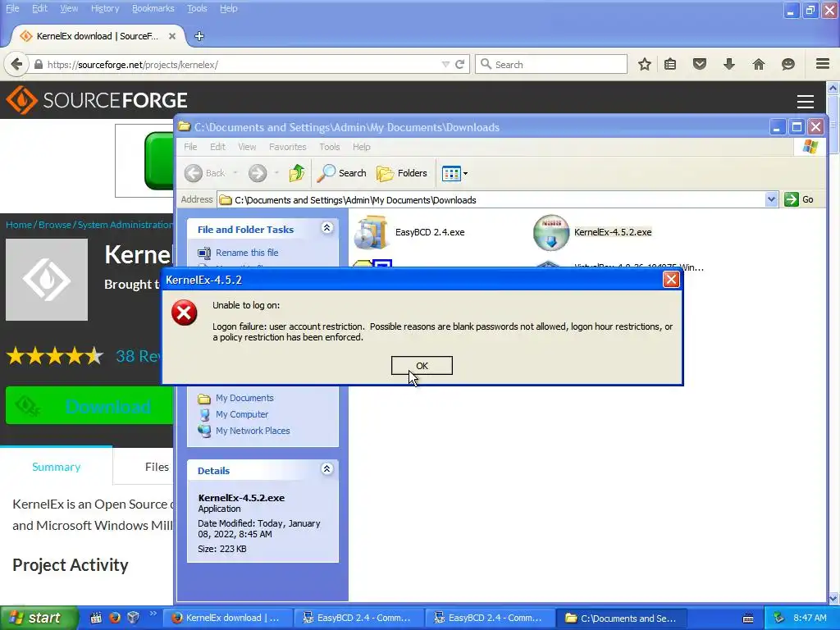The height and width of the screenshot is (630, 840).
Task: Click the KernelEx project icon thumbnail
Action: click(47, 280)
